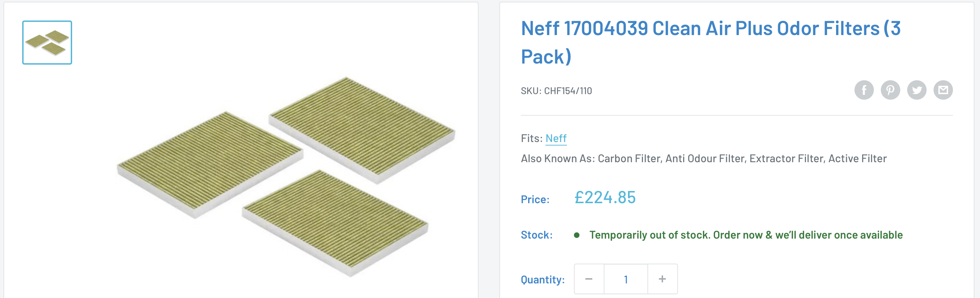
Task: Click the Fits: label text
Action: click(x=532, y=138)
